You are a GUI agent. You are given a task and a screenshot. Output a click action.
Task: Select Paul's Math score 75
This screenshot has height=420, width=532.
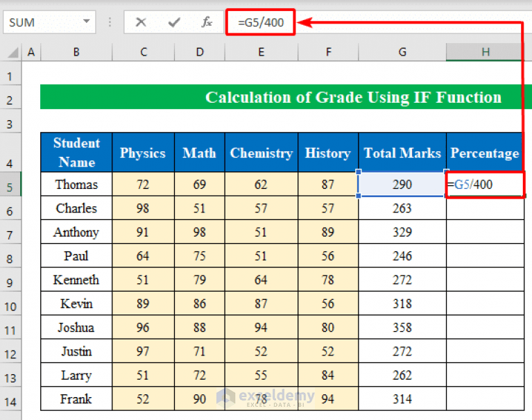tap(200, 255)
